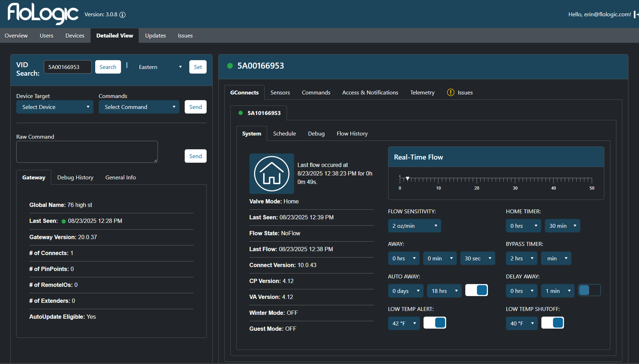
Task: Open the Select Command dropdown
Action: point(139,107)
